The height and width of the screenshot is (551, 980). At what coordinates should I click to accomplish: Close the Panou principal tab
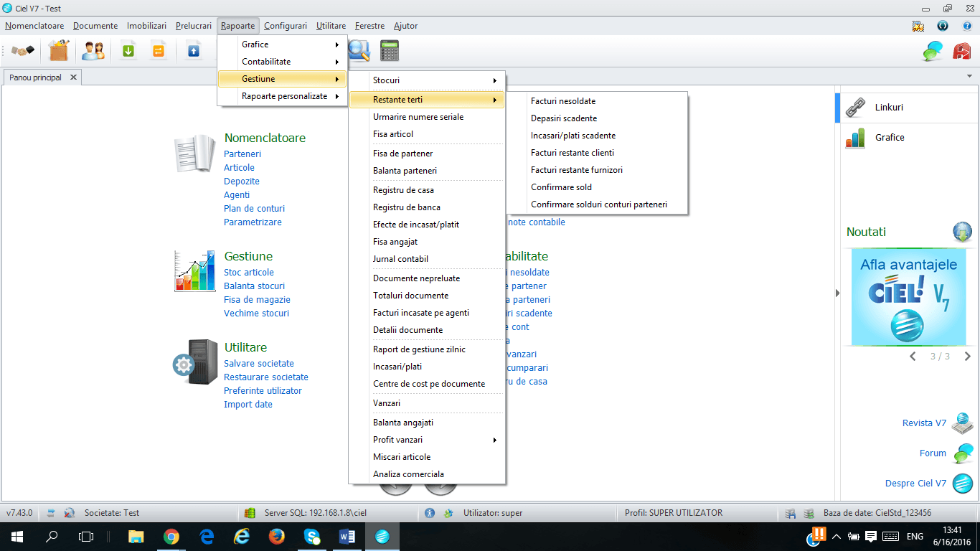[x=73, y=77]
